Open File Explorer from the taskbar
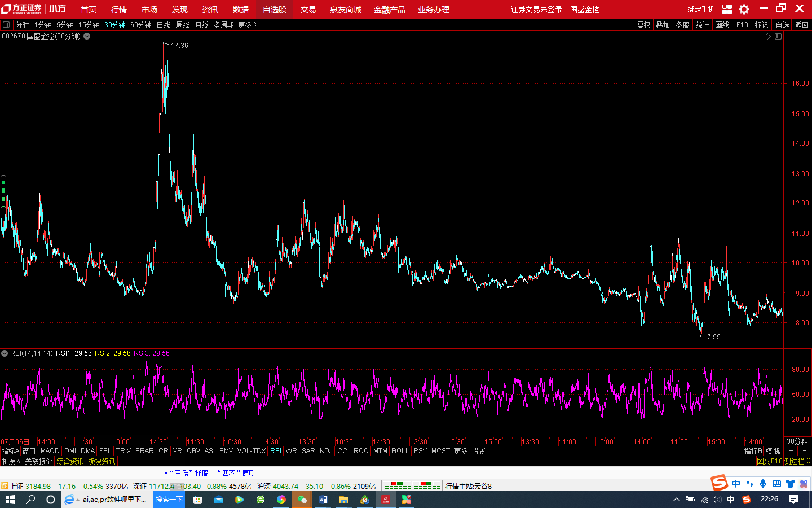Screen dimensions: 812x508 (x=343, y=500)
